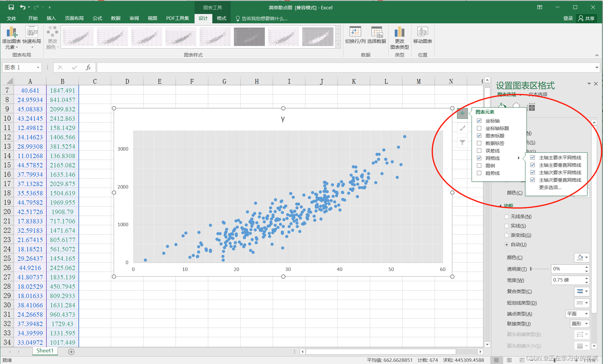
Task: Undo the last action
Action: tap(23, 7)
